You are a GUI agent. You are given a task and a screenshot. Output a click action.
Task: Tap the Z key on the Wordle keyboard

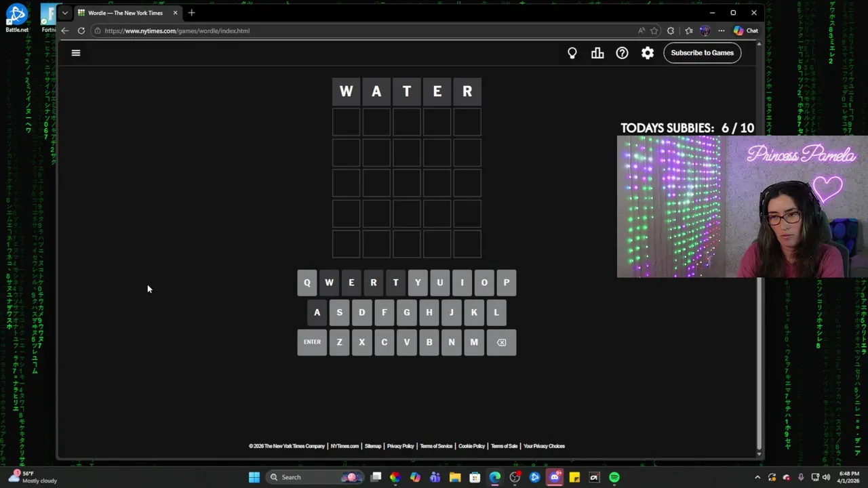pos(340,342)
